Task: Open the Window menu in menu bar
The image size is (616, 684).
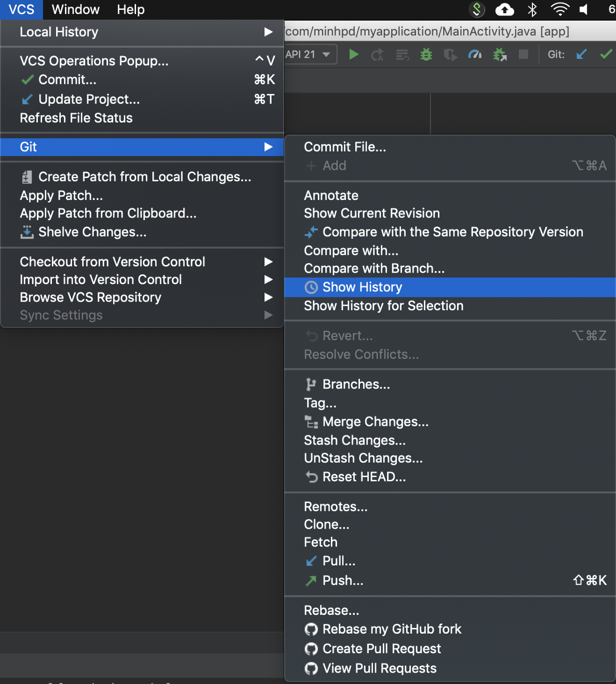Action: 75,9
